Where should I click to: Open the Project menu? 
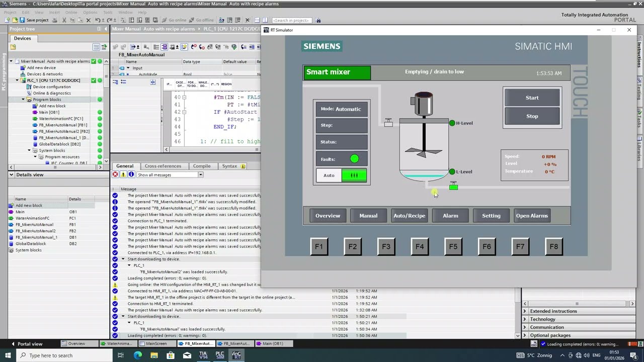pos(10,12)
